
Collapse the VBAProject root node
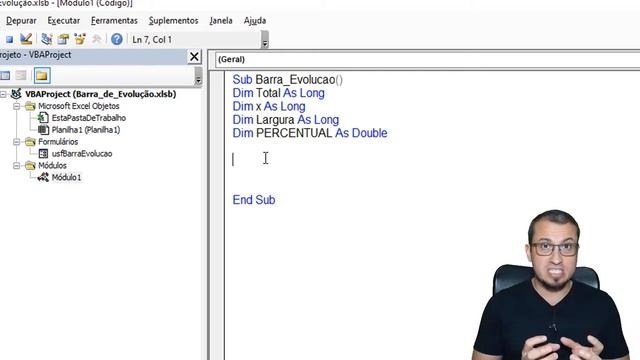[x=3, y=94]
